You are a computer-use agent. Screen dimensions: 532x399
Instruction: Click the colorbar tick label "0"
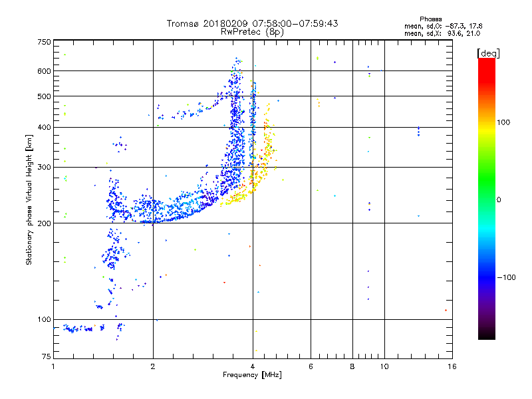click(499, 199)
